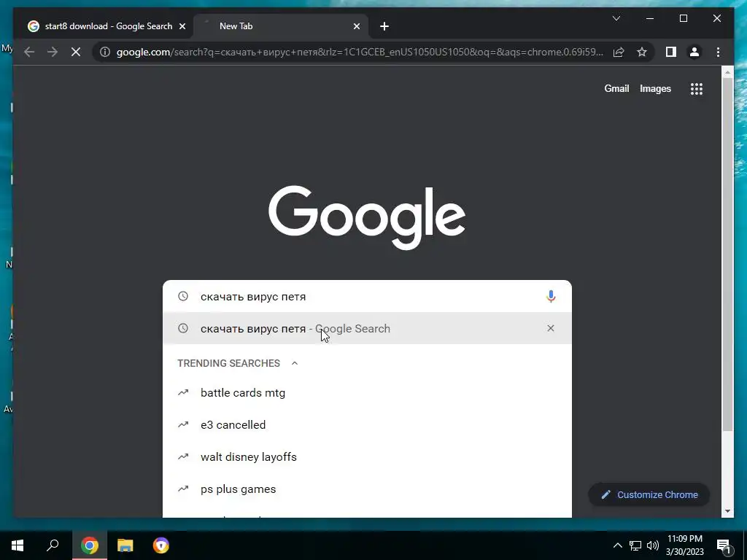Click the trending arrow icon beside 'e3 cancelled'
Screen dimensions: 747x560
183,424
